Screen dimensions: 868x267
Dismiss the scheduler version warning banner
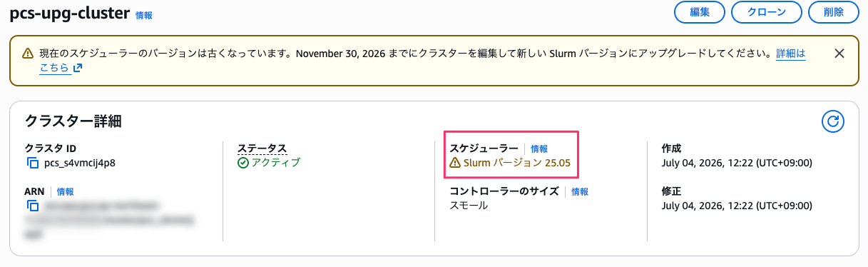pyautogui.click(x=839, y=54)
